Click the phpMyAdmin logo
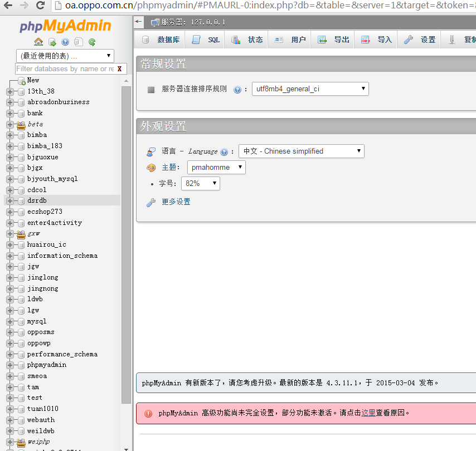 65,26
